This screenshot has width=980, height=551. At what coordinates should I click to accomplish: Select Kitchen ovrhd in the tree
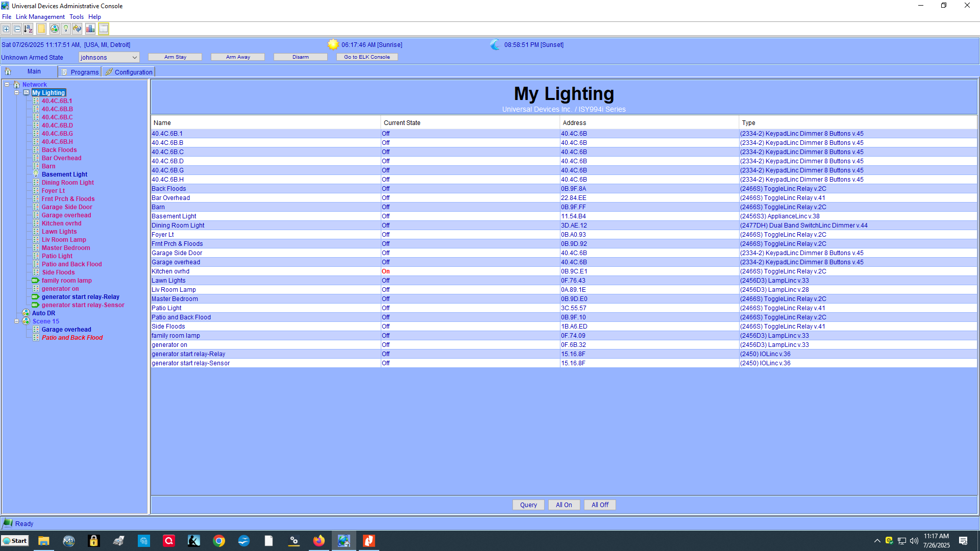tap(61, 223)
